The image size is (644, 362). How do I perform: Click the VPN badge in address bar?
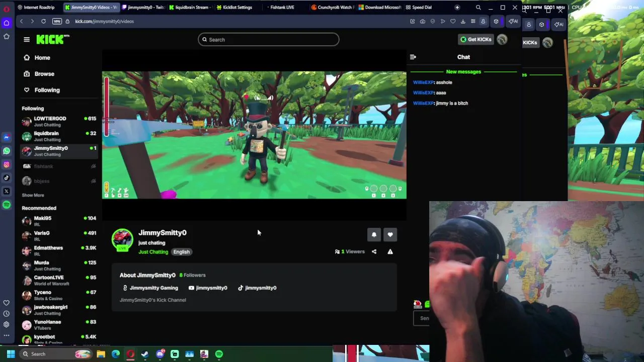pos(57,21)
